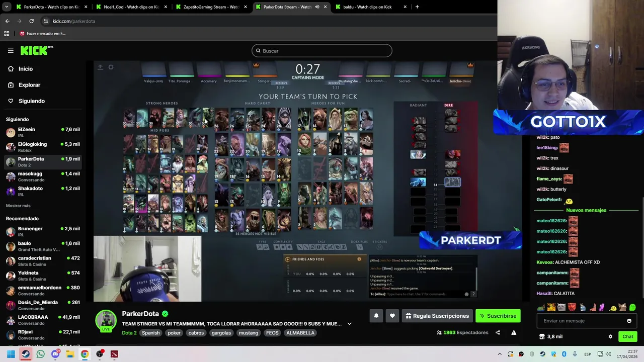Open the tab search dropdown arrow
This screenshot has width=644, height=362.
point(7,7)
